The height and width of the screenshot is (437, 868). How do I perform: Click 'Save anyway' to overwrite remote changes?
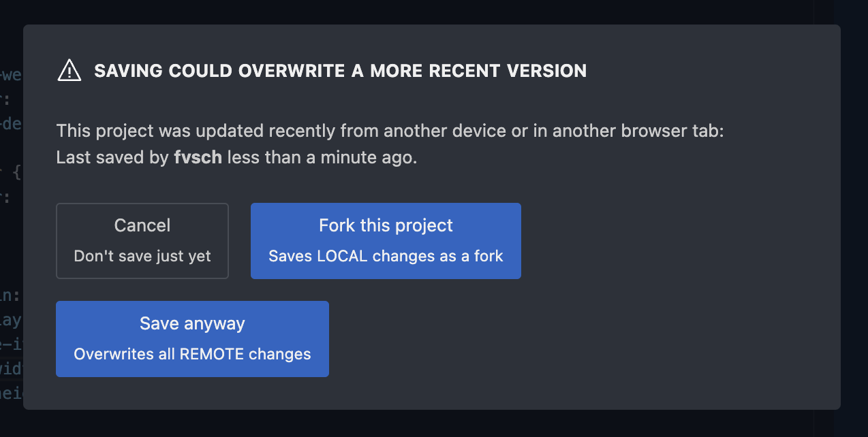[x=192, y=338]
